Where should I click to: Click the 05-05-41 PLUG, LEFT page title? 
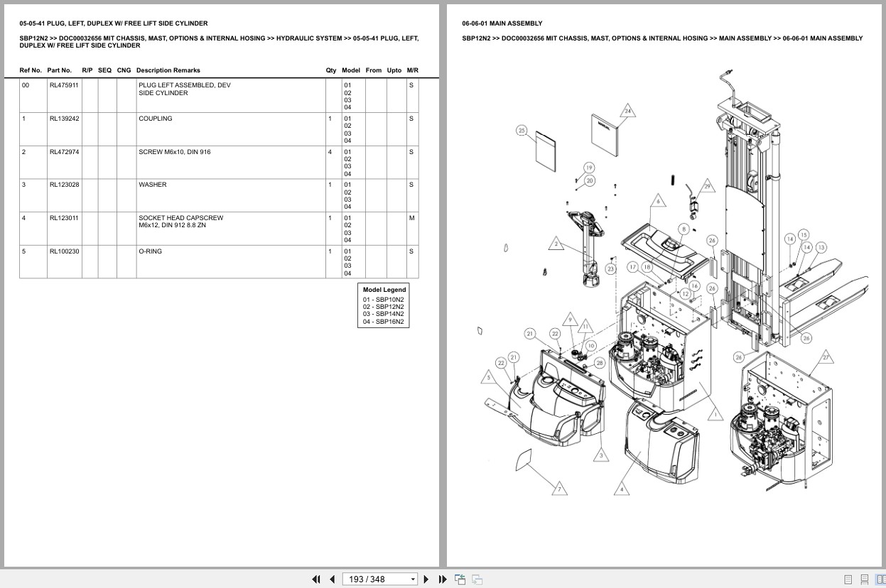(x=114, y=23)
